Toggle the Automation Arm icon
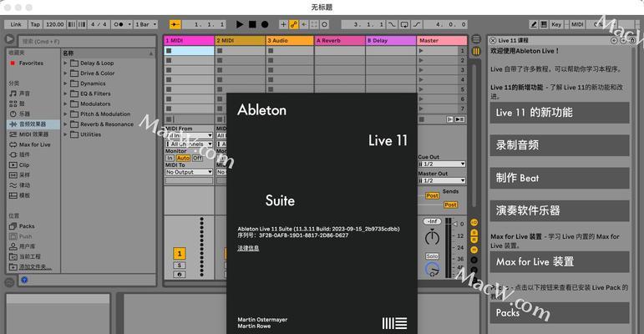644x334 pixels. (294, 25)
